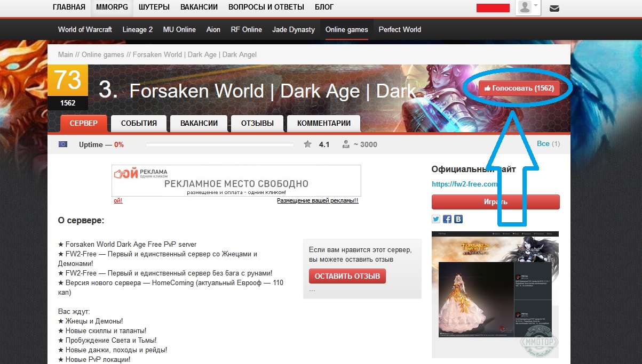642x364 pixels.
Task: Click the ~ 3000 players count
Action: [366, 144]
